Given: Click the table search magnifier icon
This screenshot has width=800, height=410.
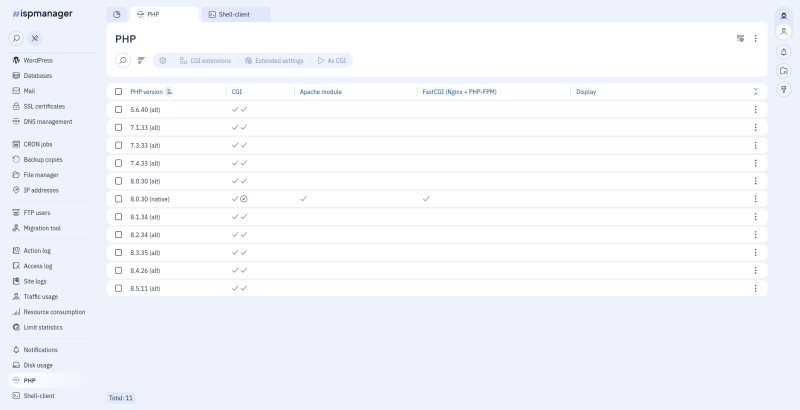Looking at the screenshot, I should point(122,60).
